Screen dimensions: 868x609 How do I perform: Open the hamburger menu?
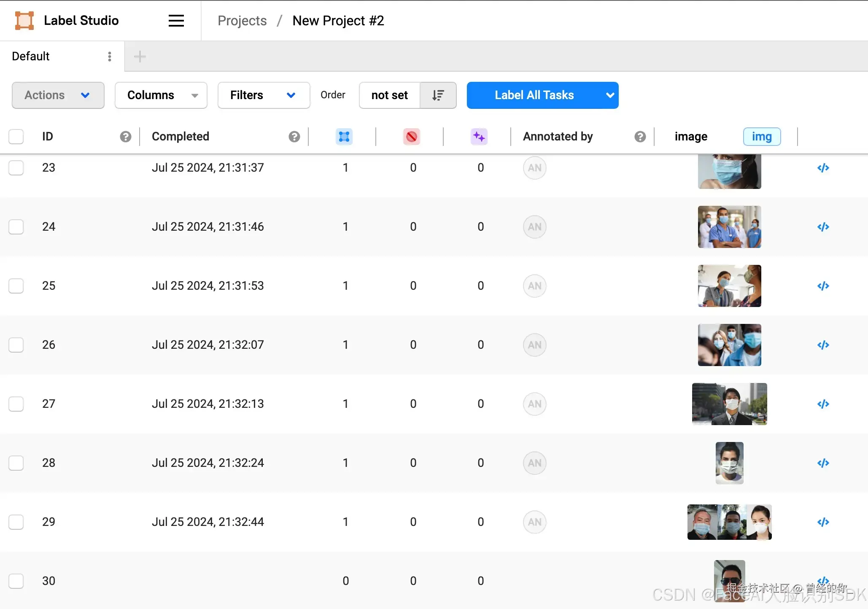pyautogui.click(x=176, y=21)
